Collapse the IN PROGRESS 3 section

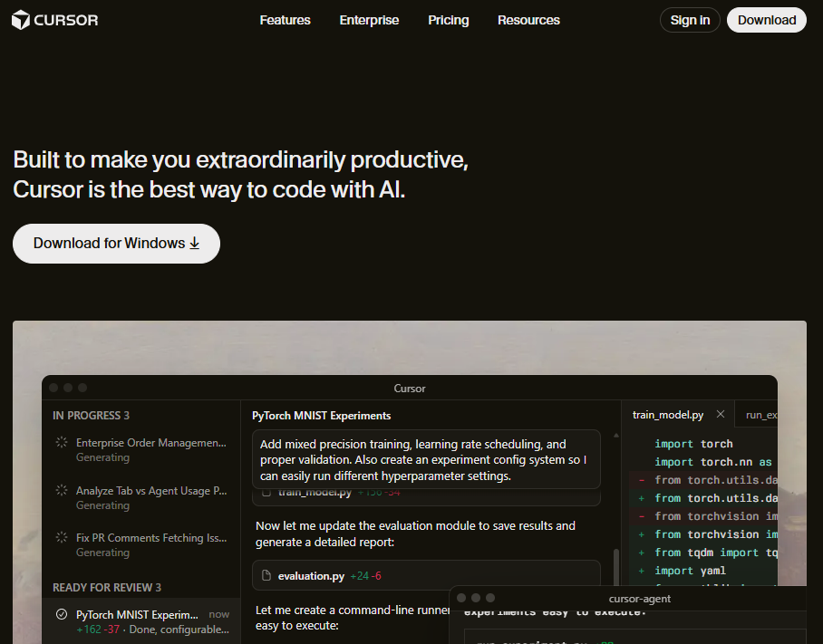91,415
